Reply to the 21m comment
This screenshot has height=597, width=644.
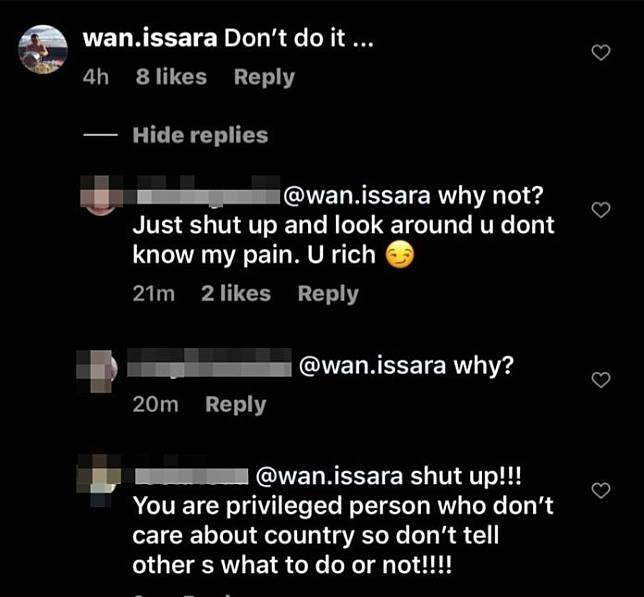[328, 294]
